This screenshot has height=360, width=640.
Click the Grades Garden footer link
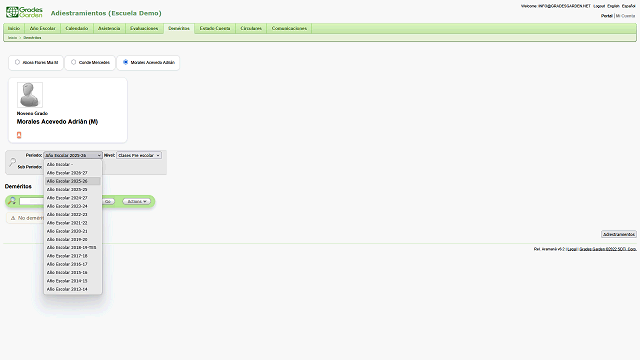pos(608,249)
